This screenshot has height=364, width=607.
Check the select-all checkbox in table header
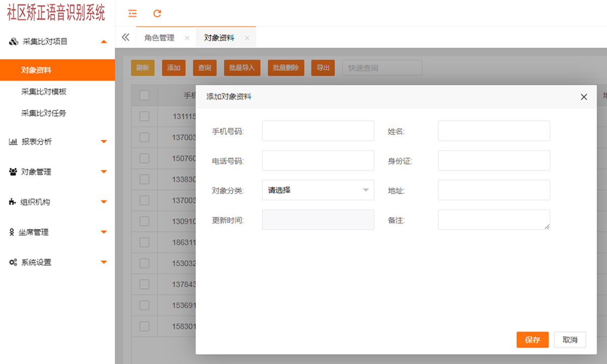pos(144,96)
